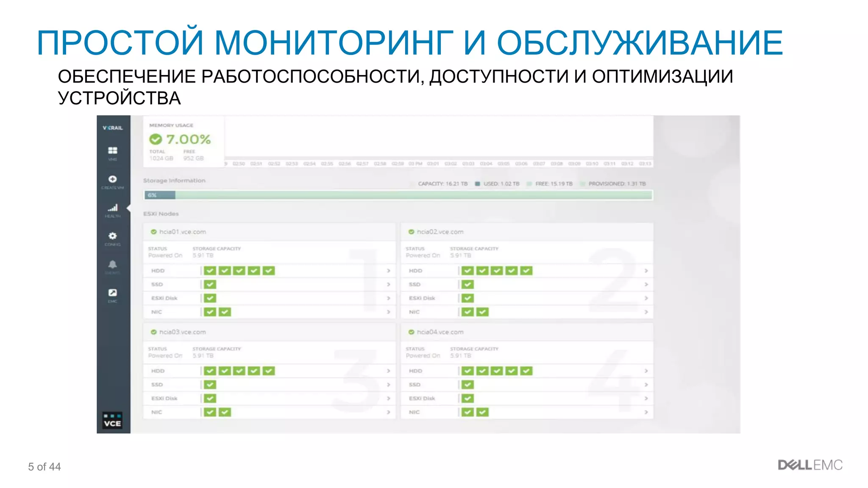The height and width of the screenshot is (488, 868).
Task: Click the SSD check of hcia04
Action: coord(467,385)
